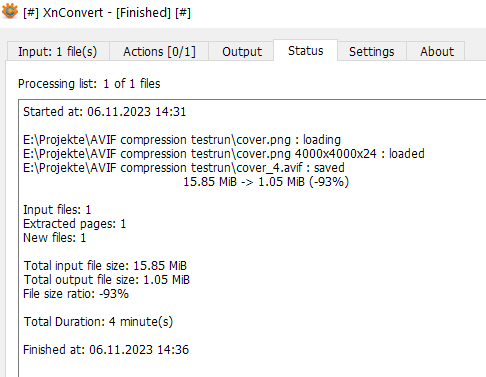Show the About tab
The width and height of the screenshot is (486, 377).
(x=437, y=51)
